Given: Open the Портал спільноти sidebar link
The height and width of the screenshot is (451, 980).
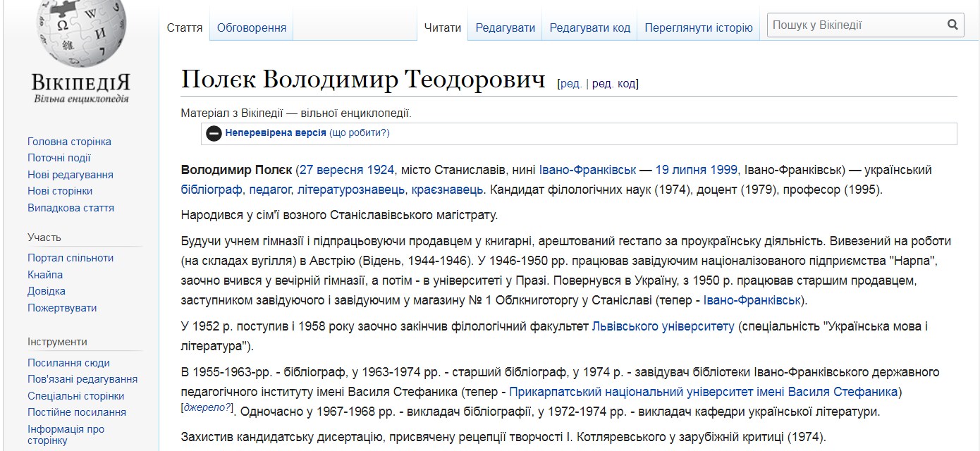Looking at the screenshot, I should [x=71, y=258].
